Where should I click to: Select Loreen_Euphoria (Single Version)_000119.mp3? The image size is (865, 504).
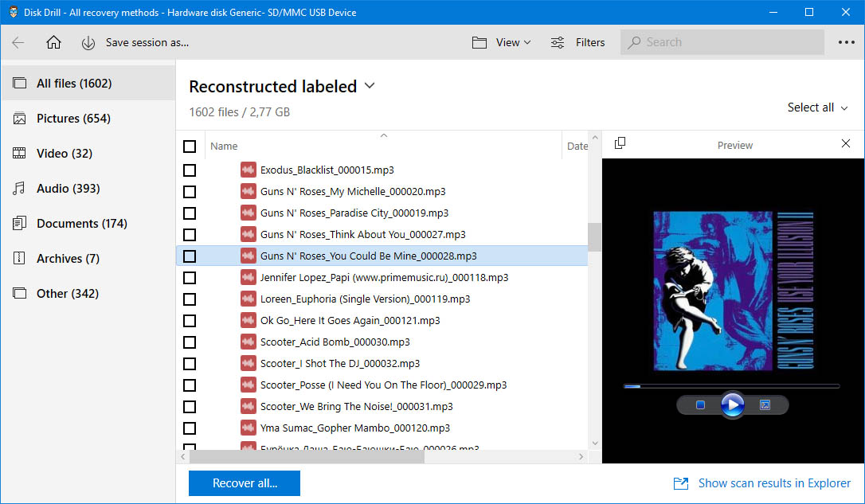(x=366, y=299)
